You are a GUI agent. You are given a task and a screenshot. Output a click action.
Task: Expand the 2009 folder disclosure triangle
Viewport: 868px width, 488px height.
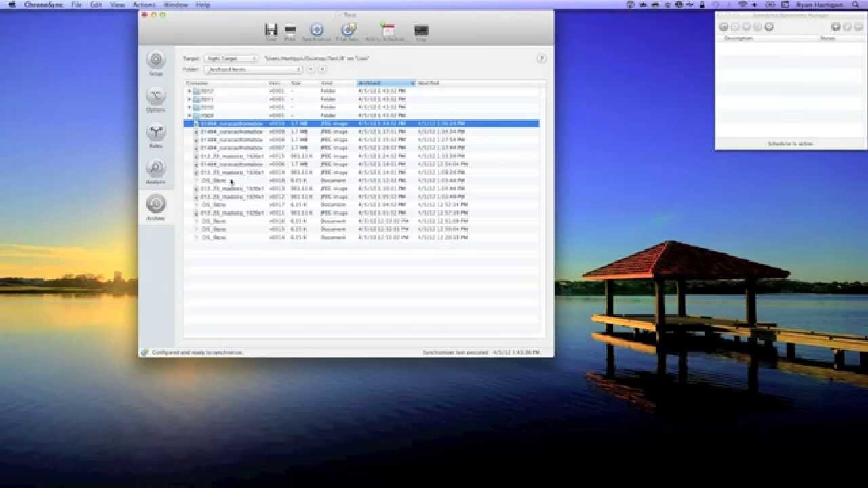(x=189, y=115)
